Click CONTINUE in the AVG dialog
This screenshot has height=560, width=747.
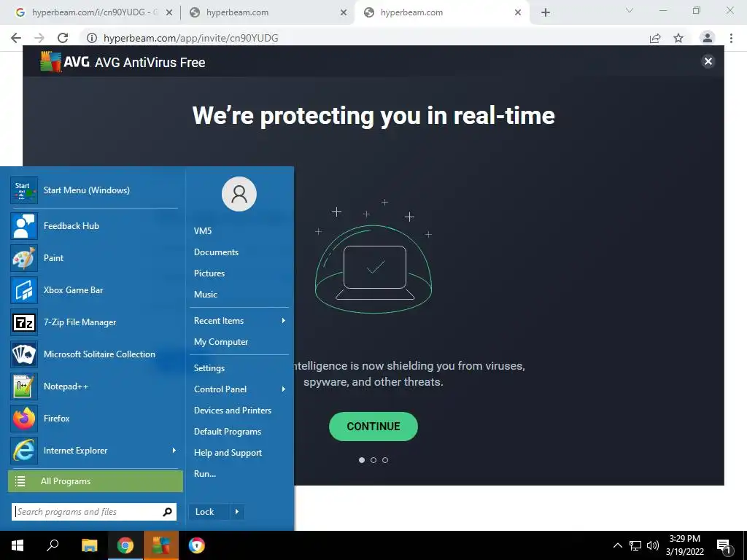373,426
